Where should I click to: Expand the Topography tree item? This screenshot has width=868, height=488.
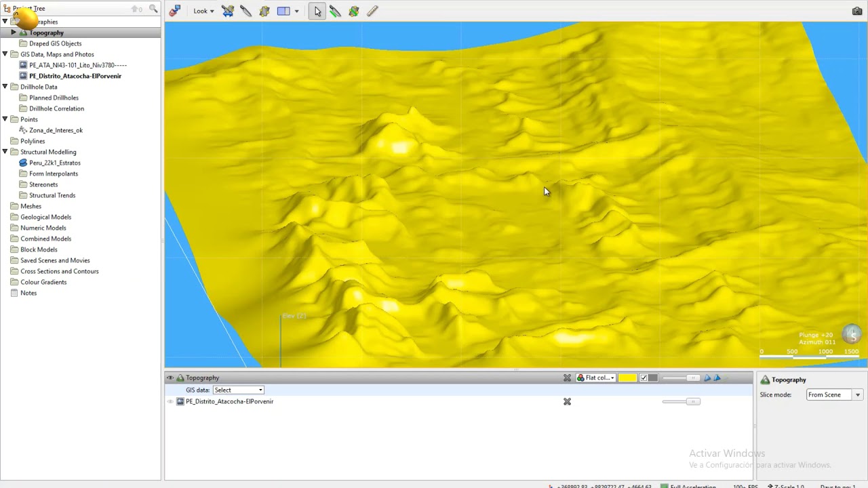click(14, 33)
